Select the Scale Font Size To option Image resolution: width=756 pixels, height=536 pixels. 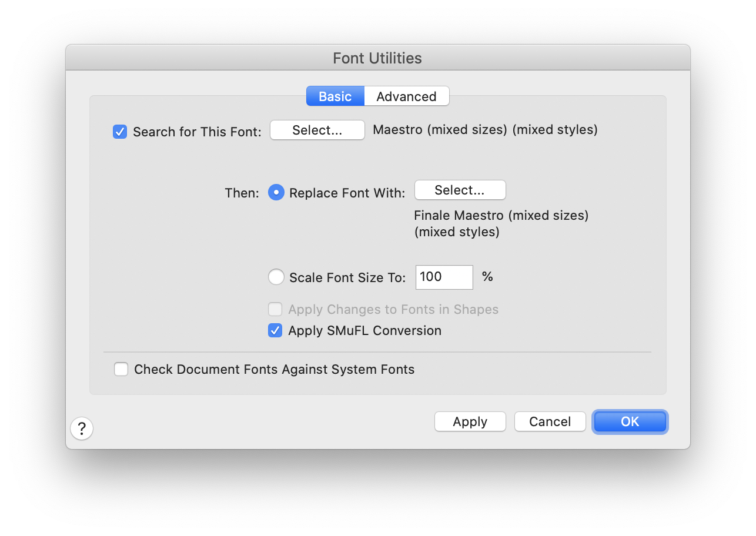point(276,277)
